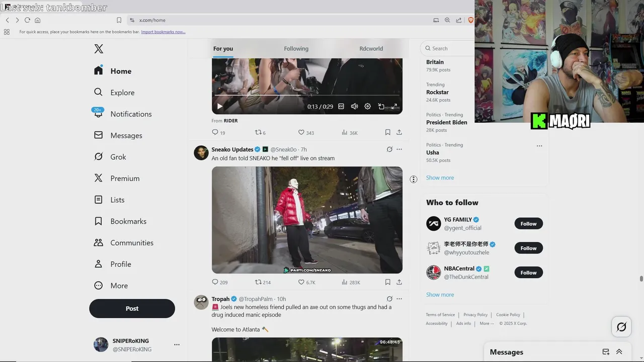The image size is (644, 362).
Task: Bookmark the Sneako Updates post
Action: 387,282
